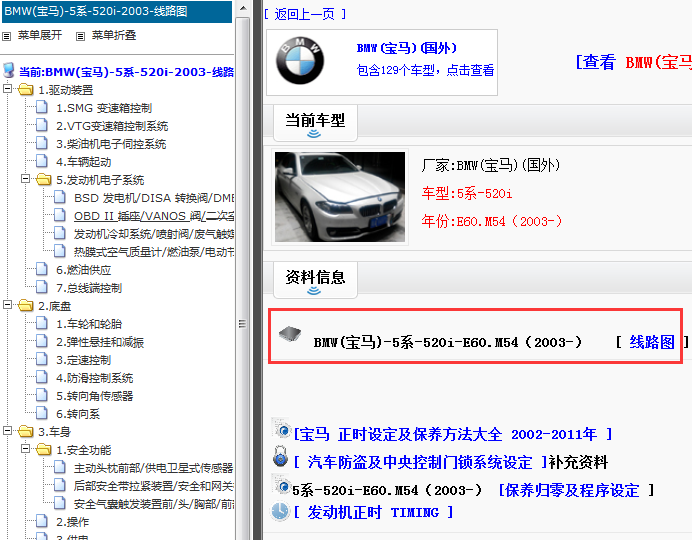Click the gray box icon beside BMW(宝马)-5系-520i-E60.M54

coord(290,334)
